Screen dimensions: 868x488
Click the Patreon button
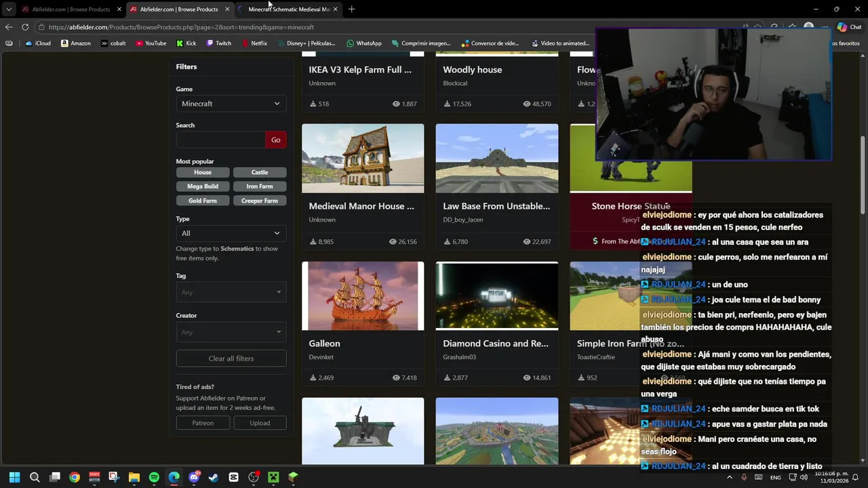[203, 423]
